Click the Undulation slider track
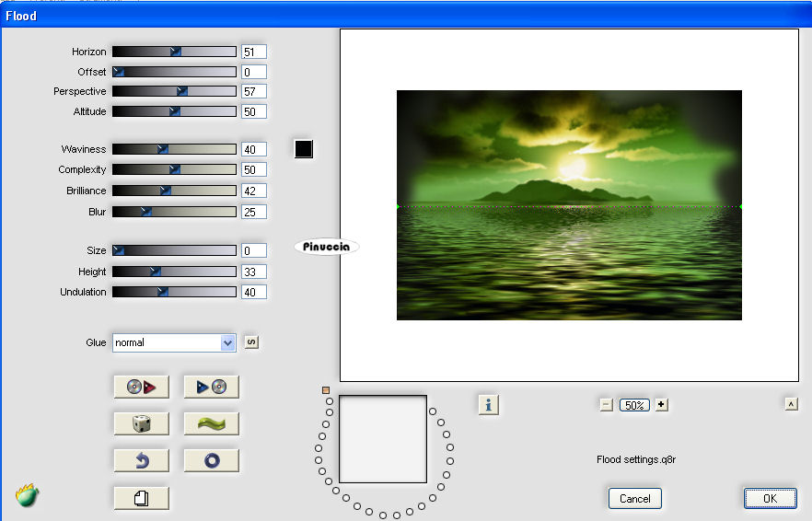Screen dimensions: 812x521 pyautogui.click(x=174, y=292)
